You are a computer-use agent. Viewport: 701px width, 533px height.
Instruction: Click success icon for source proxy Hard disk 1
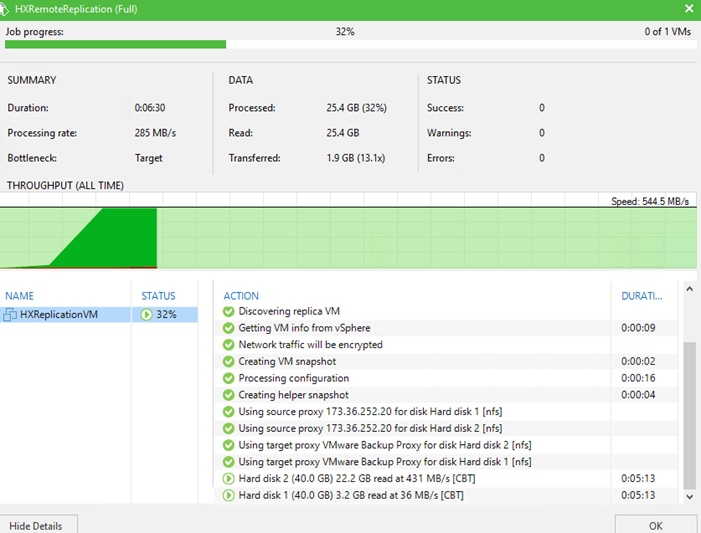[228, 412]
